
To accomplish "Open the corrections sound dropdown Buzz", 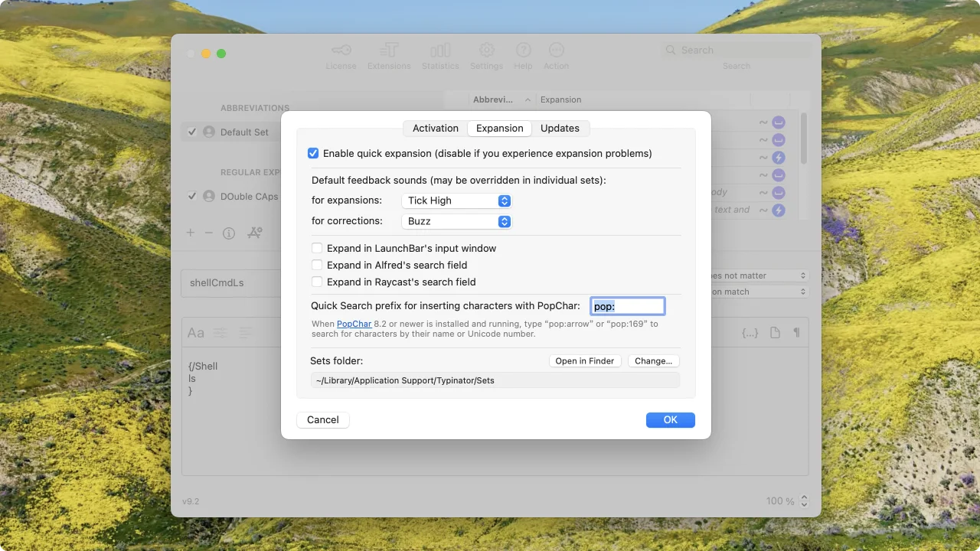I will point(456,221).
